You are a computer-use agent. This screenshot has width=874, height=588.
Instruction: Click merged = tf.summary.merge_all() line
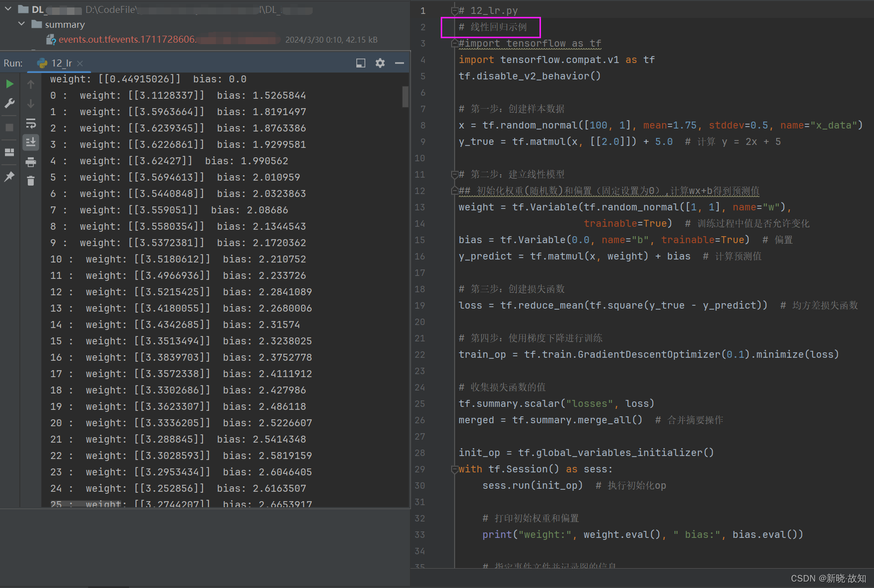click(x=591, y=420)
